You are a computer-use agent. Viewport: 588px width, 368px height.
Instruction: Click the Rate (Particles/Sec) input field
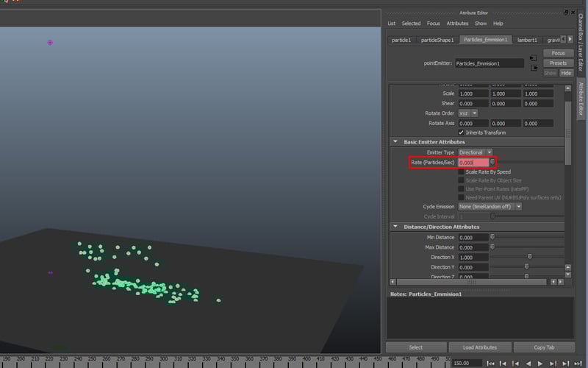click(x=473, y=163)
